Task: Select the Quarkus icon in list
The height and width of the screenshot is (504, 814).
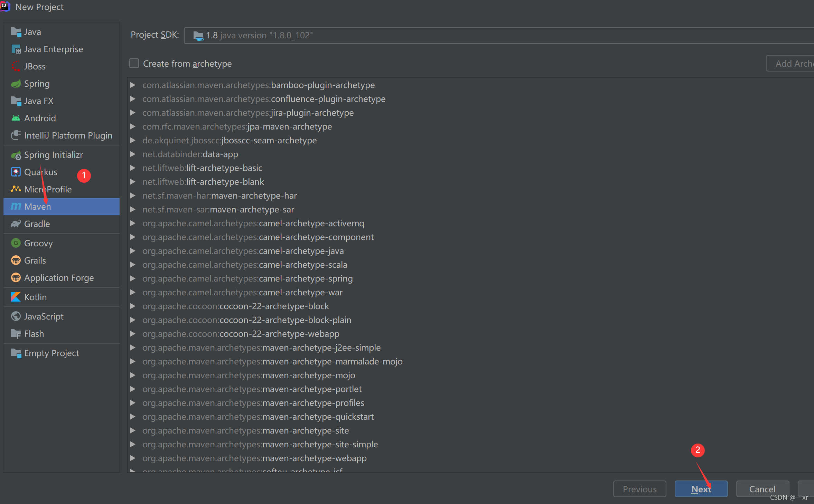Action: pyautogui.click(x=16, y=172)
